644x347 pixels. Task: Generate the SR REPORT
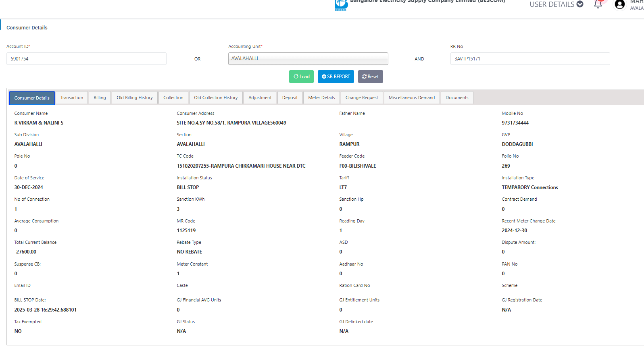[336, 77]
